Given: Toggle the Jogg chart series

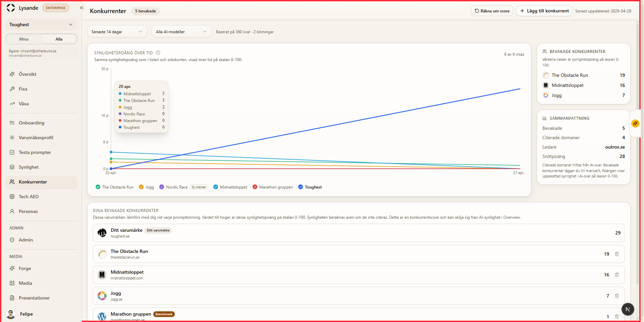Looking at the screenshot, I should tap(147, 187).
